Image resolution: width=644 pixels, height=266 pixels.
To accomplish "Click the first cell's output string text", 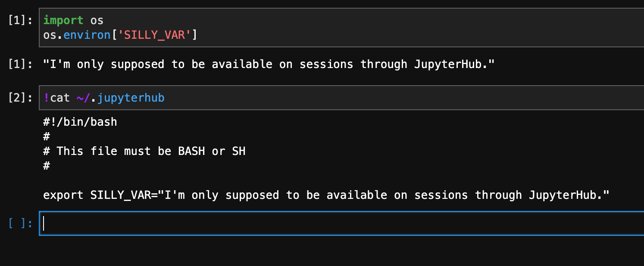I will pyautogui.click(x=269, y=64).
